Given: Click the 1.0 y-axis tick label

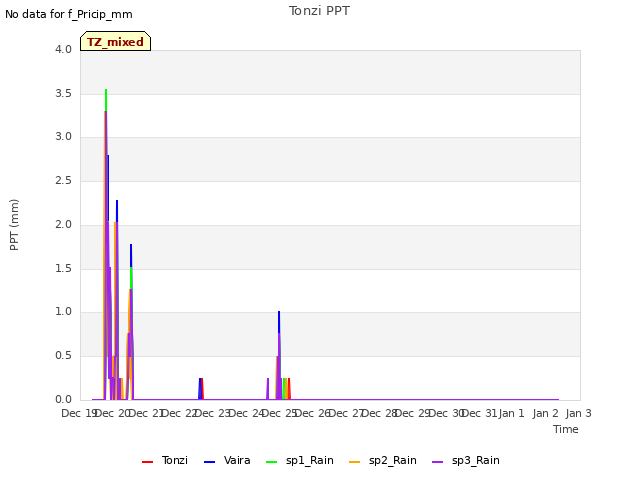Looking at the screenshot, I should click(63, 312).
